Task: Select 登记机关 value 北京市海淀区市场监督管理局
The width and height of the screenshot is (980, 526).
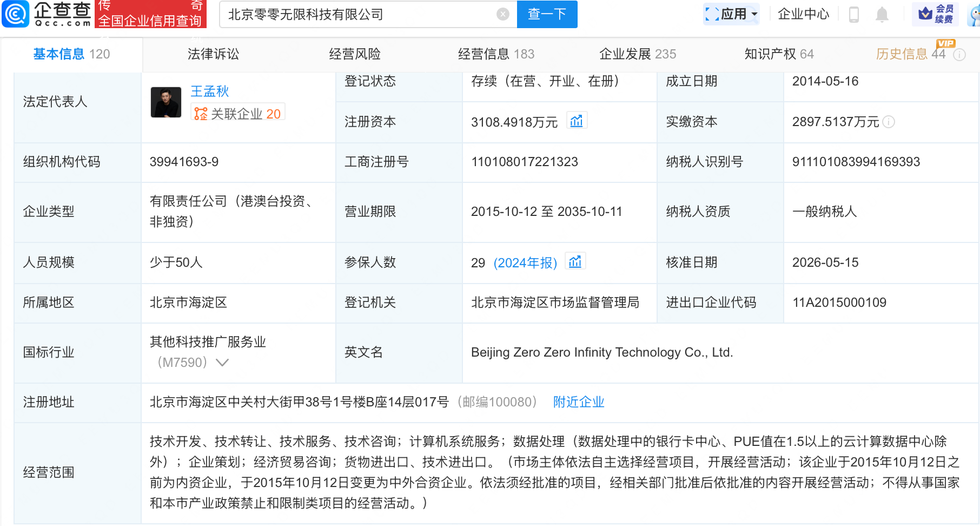Action: [x=555, y=303]
